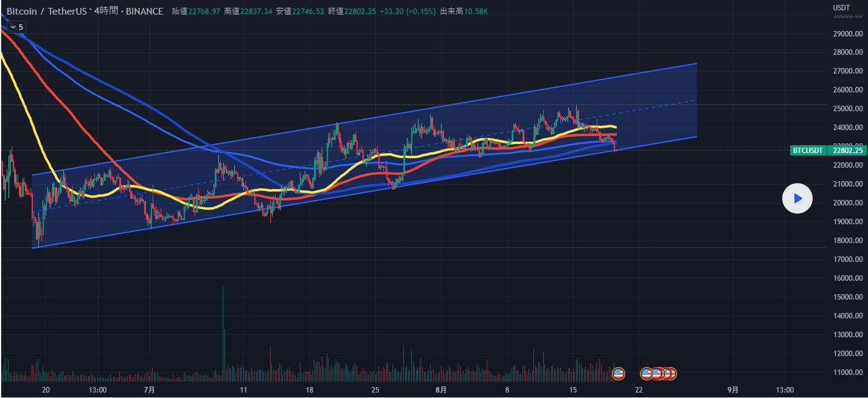This screenshot has width=868, height=398.
Task: Click the isolated US flag event icon
Action: 618,374
